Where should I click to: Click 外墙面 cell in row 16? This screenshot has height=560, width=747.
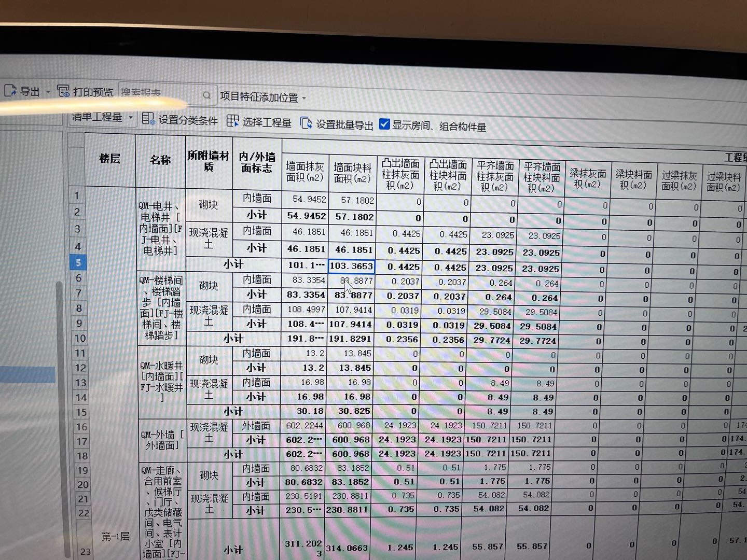256,426
